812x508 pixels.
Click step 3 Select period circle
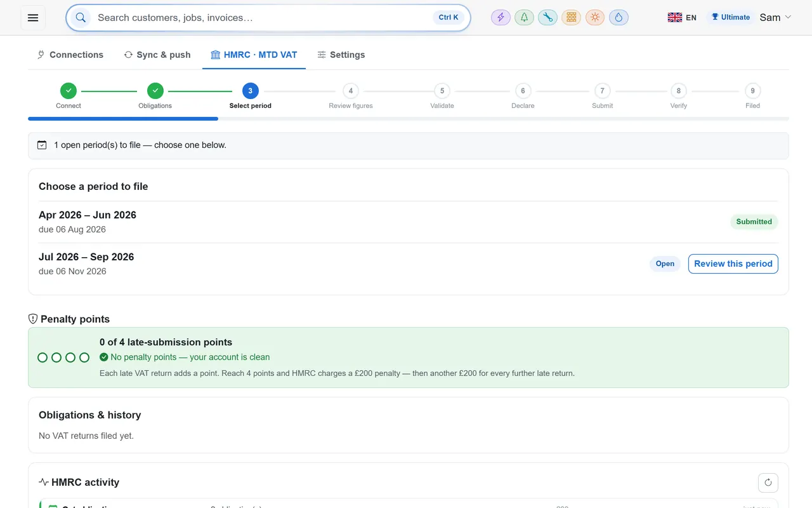250,91
